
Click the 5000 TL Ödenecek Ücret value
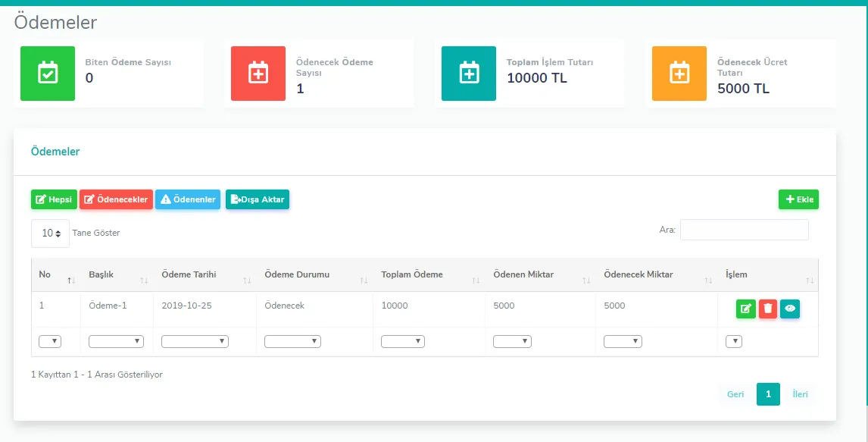click(744, 89)
